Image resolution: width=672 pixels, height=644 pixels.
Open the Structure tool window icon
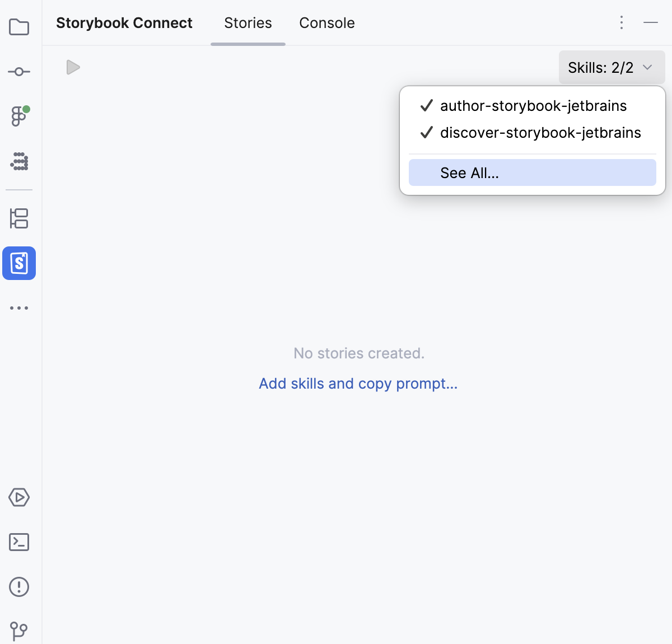[x=19, y=218]
